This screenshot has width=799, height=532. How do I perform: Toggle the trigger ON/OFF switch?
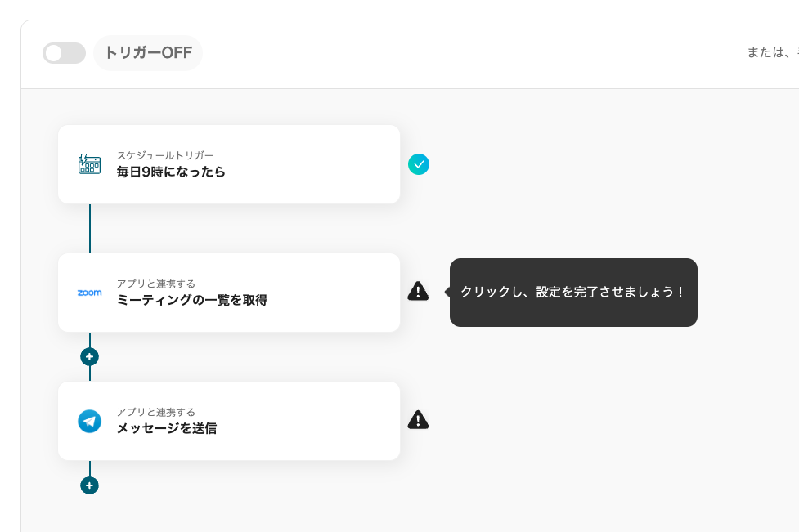[64, 53]
